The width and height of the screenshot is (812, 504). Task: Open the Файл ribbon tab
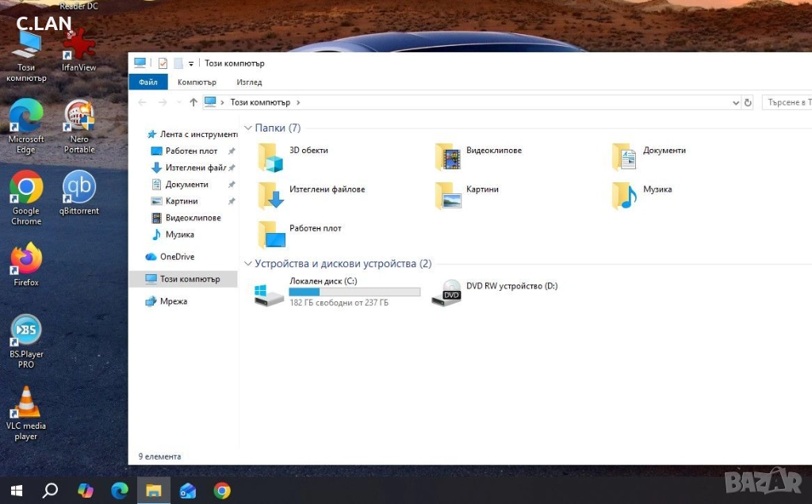[x=147, y=82]
